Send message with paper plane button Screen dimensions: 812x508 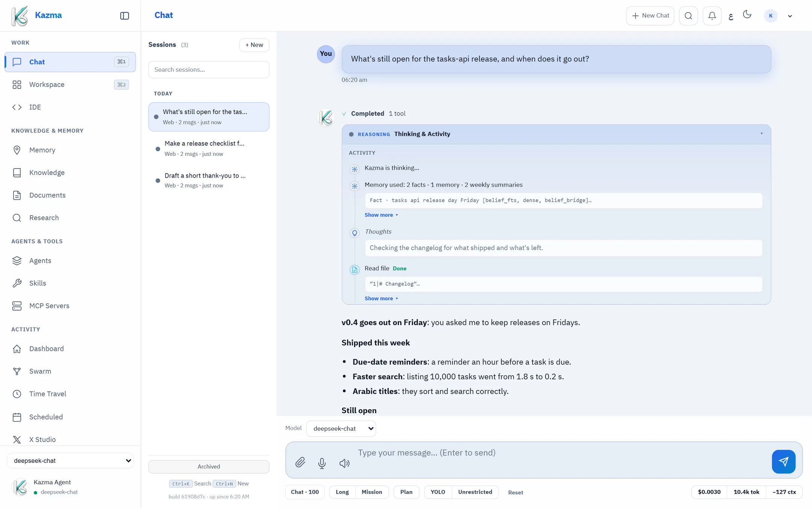tap(783, 461)
